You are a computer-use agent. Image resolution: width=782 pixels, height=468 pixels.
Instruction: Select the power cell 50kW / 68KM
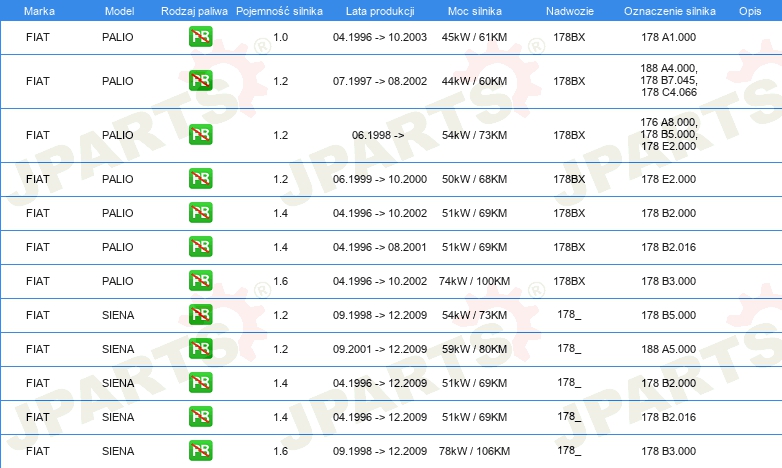(474, 179)
